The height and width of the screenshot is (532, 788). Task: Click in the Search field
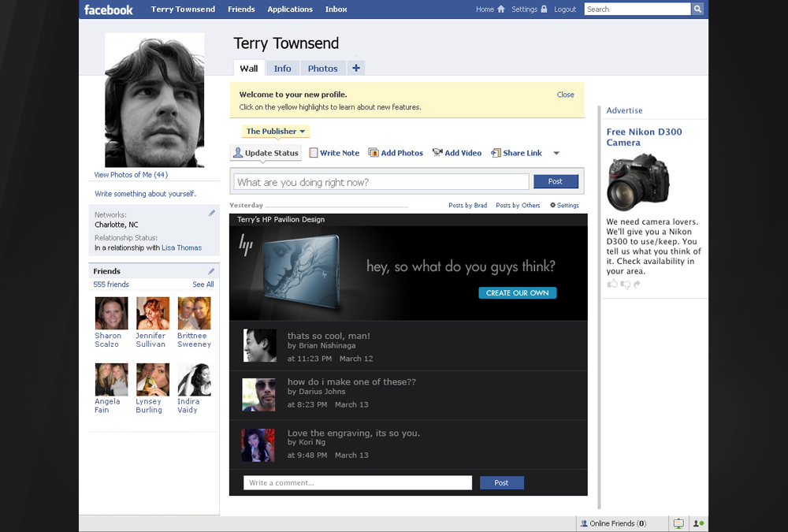pos(637,9)
